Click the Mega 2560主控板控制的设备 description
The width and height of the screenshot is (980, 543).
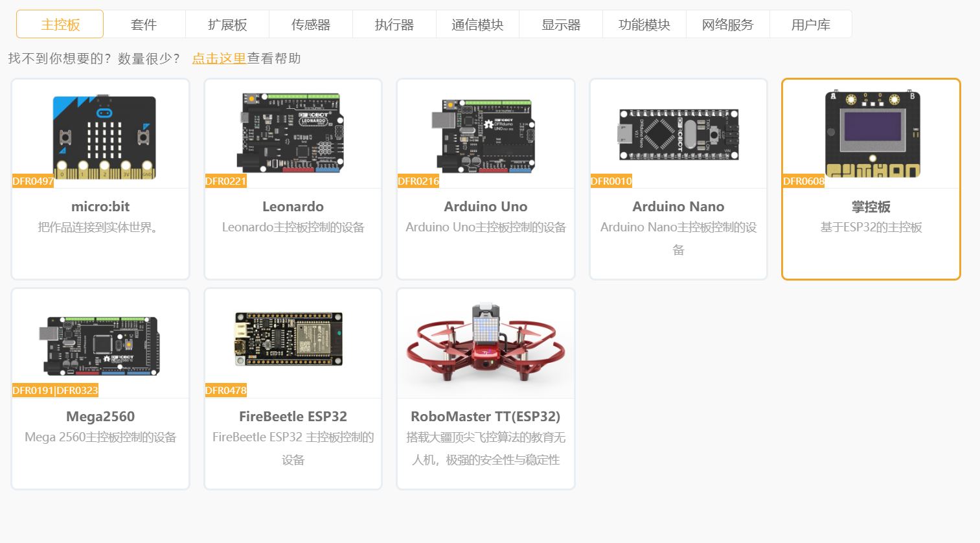pyautogui.click(x=100, y=437)
